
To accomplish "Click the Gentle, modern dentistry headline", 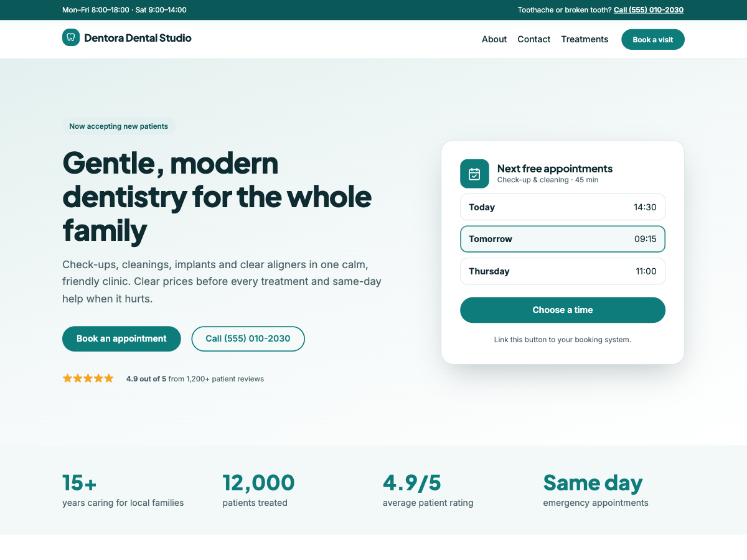I will click(x=217, y=197).
